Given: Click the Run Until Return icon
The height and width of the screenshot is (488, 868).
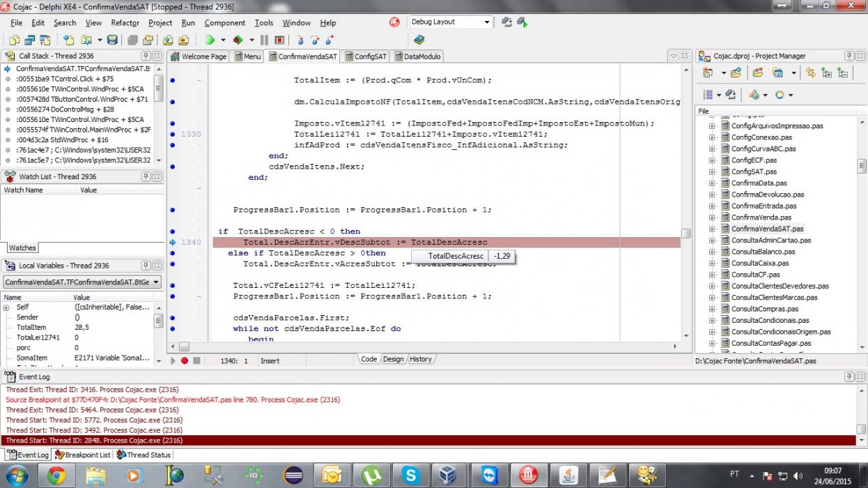Looking at the screenshot, I should click(330, 40).
